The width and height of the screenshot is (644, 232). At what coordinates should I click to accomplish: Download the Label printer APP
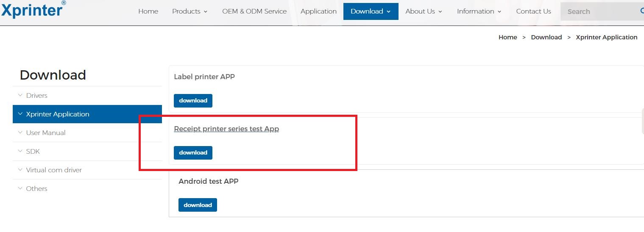point(193,100)
